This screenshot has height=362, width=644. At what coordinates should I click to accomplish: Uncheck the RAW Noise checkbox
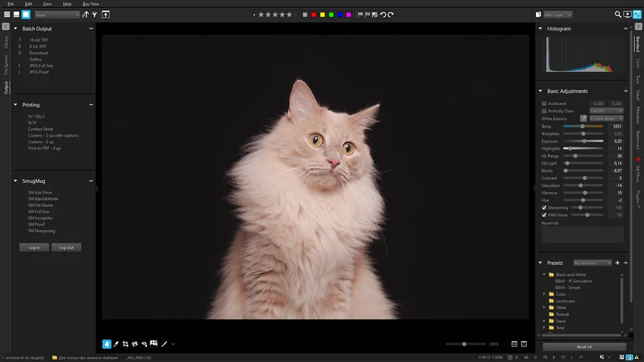(544, 215)
